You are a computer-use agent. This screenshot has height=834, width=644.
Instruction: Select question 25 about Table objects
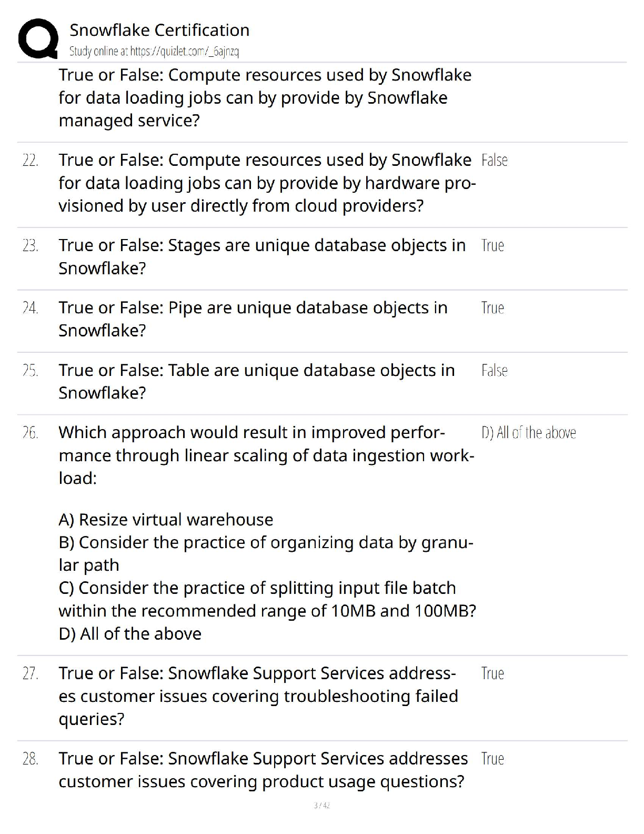click(257, 381)
